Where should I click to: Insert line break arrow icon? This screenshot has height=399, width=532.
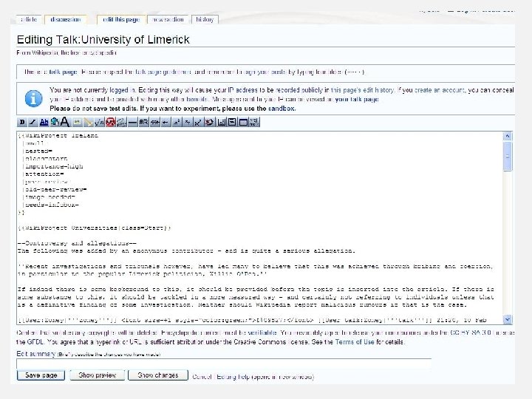(166, 122)
